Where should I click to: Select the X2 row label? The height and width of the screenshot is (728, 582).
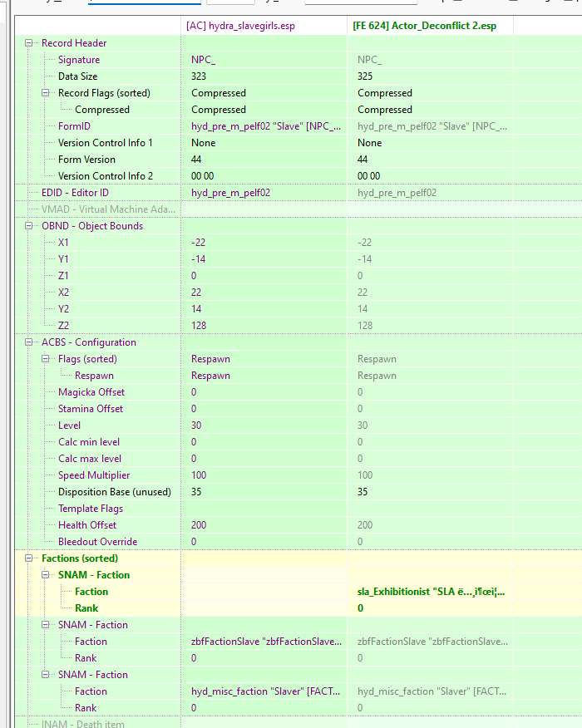(64, 293)
